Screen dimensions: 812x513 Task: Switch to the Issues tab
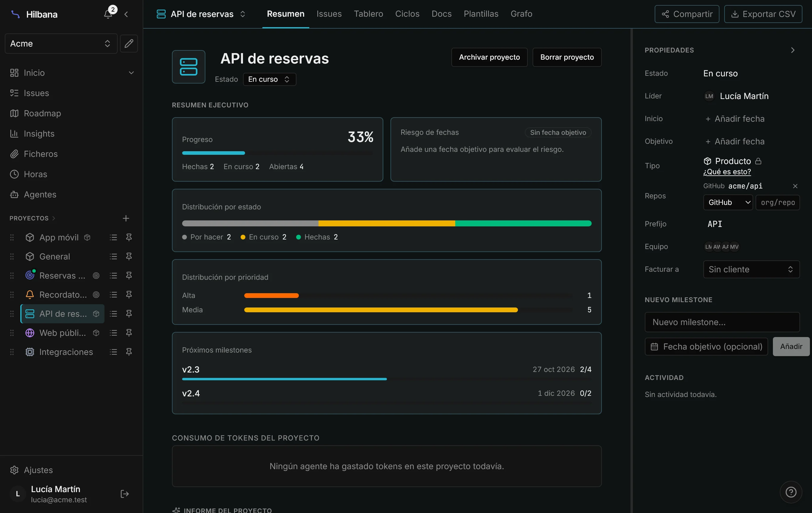pos(329,14)
